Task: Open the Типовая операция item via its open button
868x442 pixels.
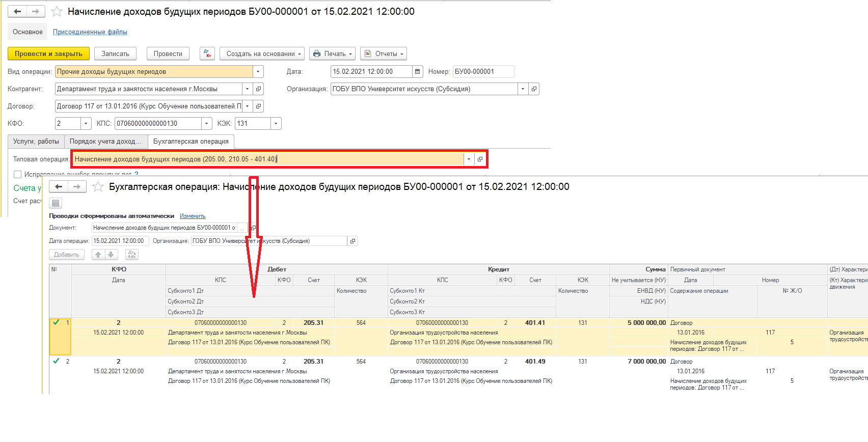Action: point(480,159)
